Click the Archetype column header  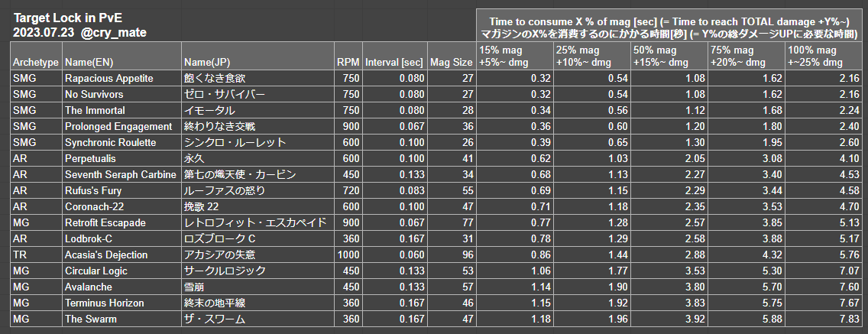click(36, 62)
